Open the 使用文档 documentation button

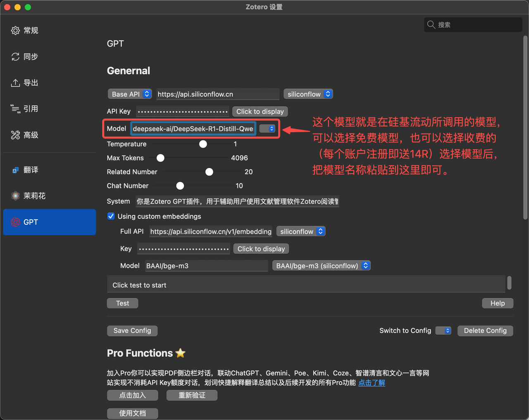pos(133,413)
